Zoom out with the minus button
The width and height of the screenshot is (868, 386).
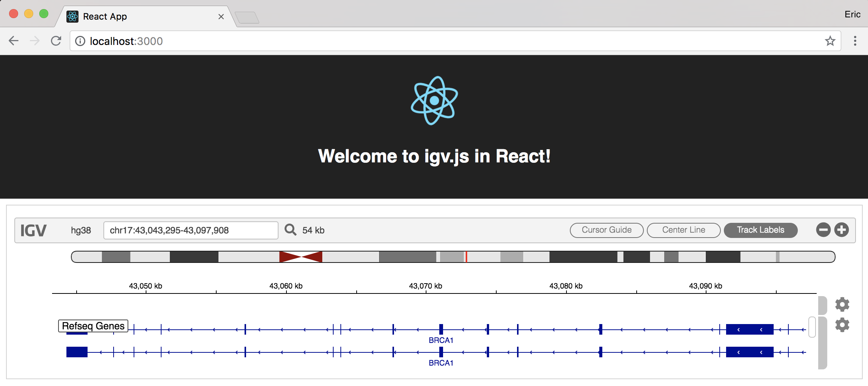click(x=823, y=230)
